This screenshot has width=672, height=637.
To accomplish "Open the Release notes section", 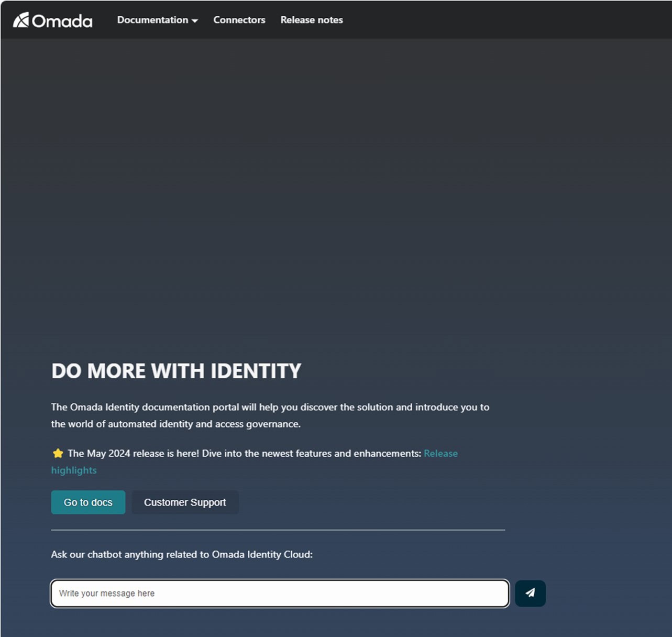I will [311, 20].
